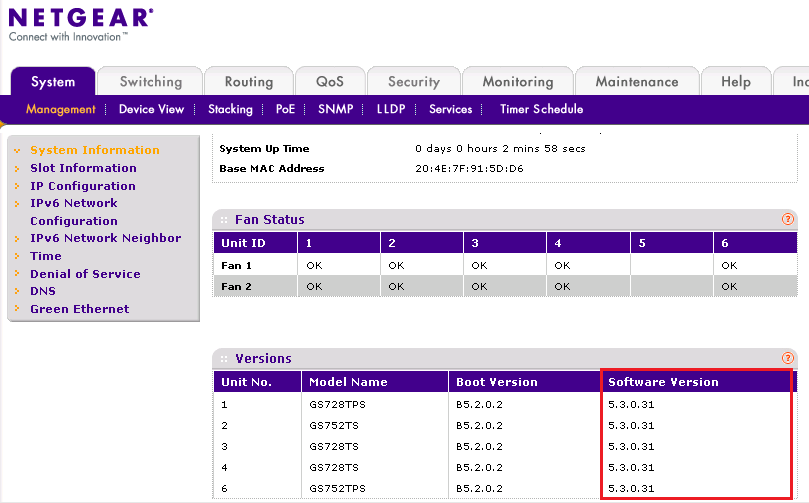The image size is (809, 503).
Task: Click the Fan Status section title
Action: point(269,220)
